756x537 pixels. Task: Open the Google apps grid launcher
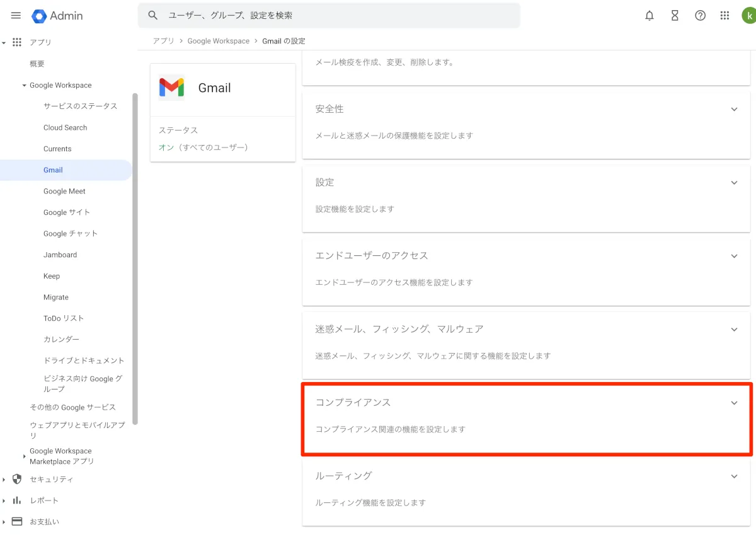click(x=725, y=16)
